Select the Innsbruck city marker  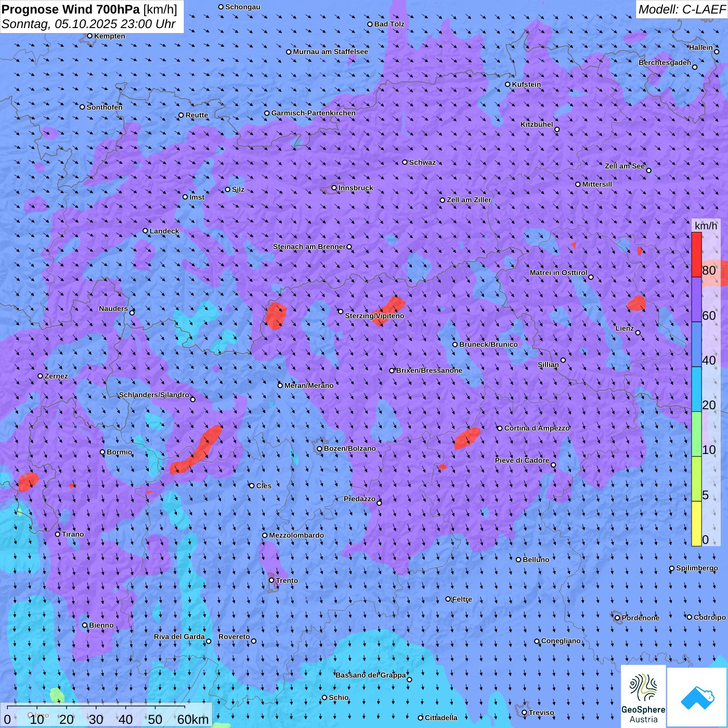334,188
